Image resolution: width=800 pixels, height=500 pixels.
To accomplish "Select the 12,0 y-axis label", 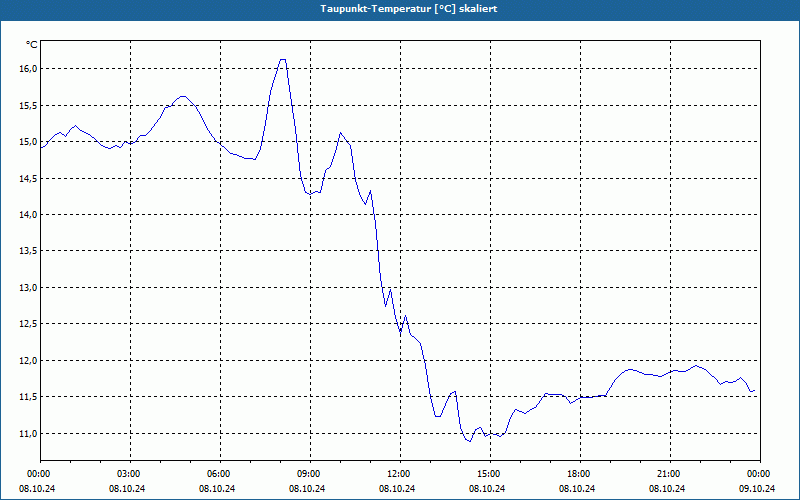I will click(x=29, y=361).
